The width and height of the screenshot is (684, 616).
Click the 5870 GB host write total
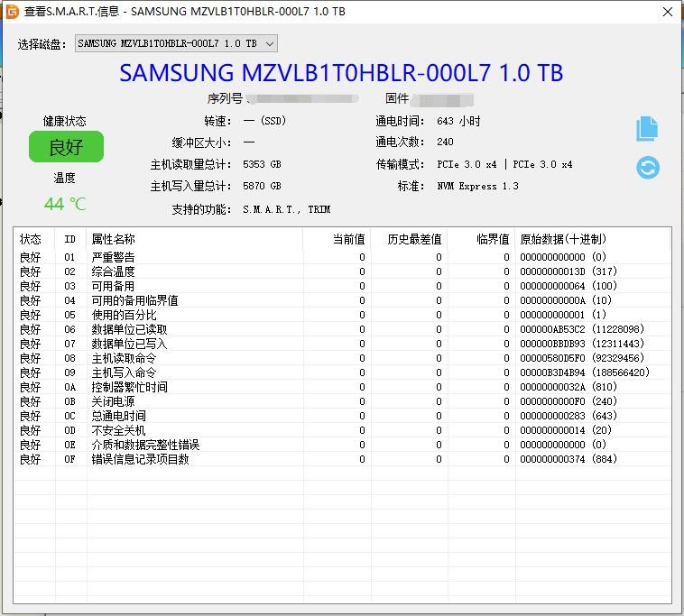(x=262, y=186)
